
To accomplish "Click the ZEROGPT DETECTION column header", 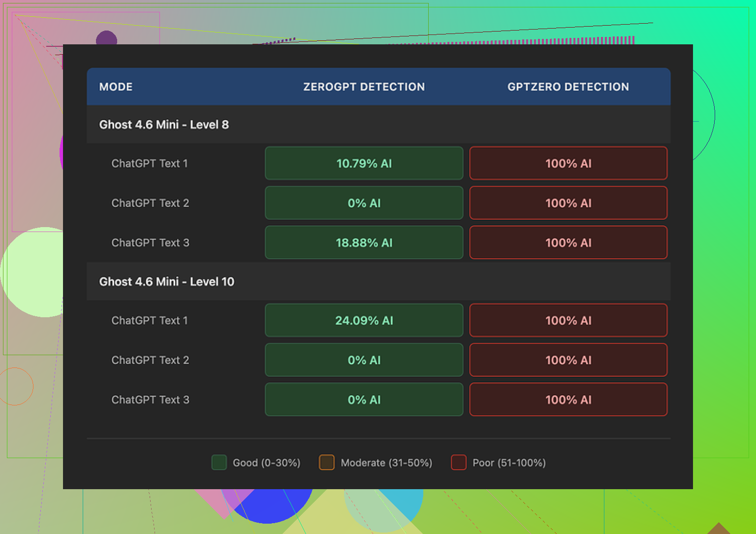I will click(364, 87).
